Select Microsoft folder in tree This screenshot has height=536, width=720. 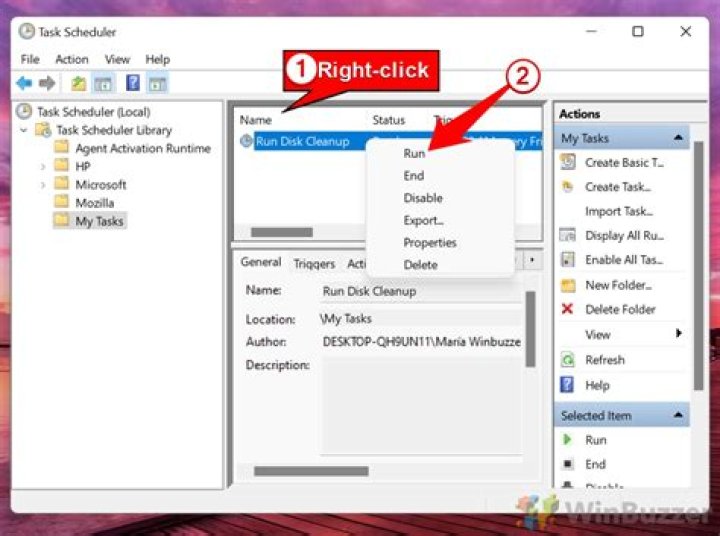pos(101,185)
